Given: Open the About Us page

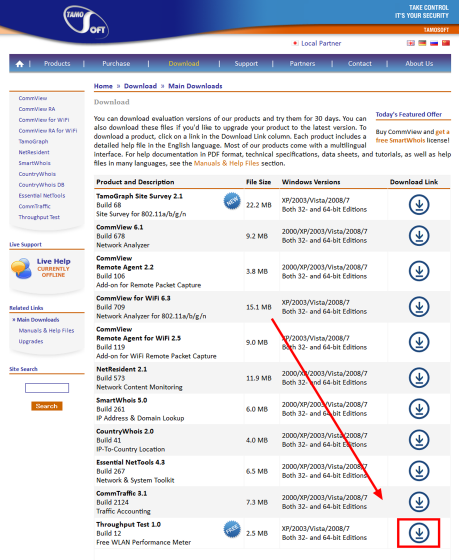Looking at the screenshot, I should coord(419,64).
